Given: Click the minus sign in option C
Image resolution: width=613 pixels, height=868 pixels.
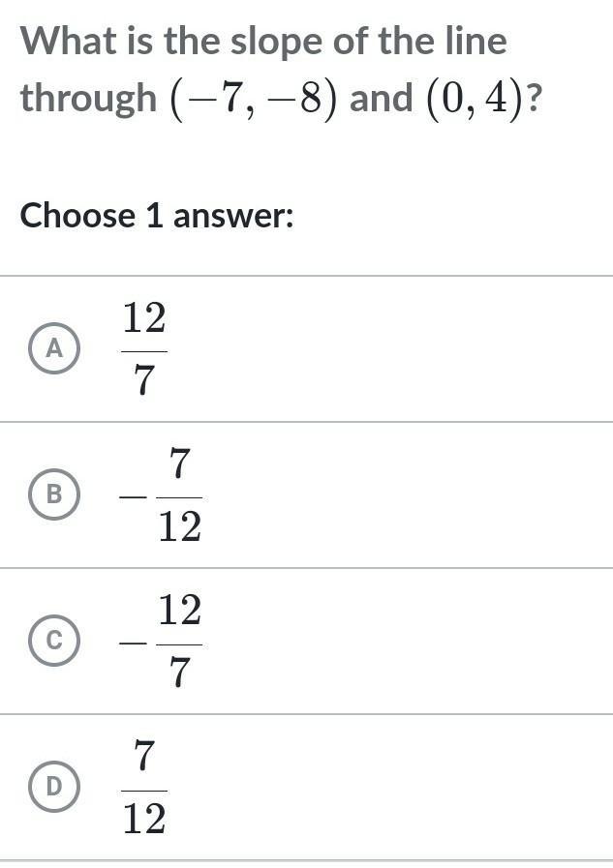Looking at the screenshot, I should (x=130, y=642).
